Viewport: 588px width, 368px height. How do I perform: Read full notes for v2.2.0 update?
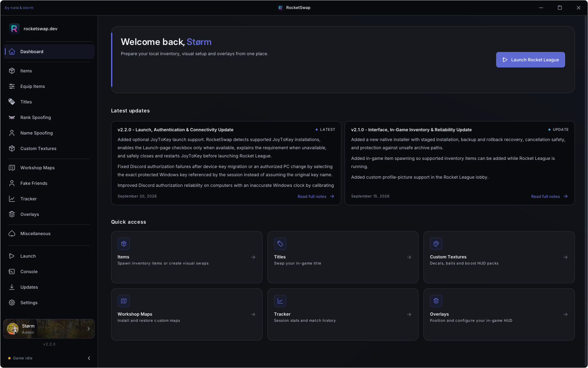[316, 197]
